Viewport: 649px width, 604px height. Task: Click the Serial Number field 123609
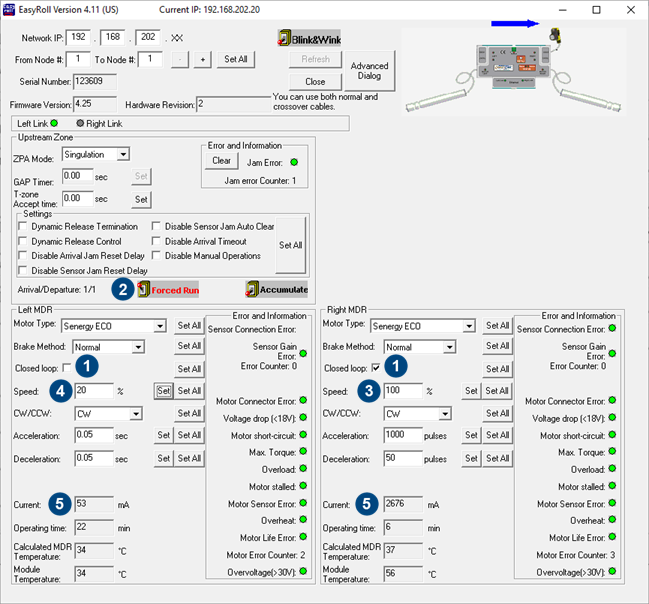point(95,82)
